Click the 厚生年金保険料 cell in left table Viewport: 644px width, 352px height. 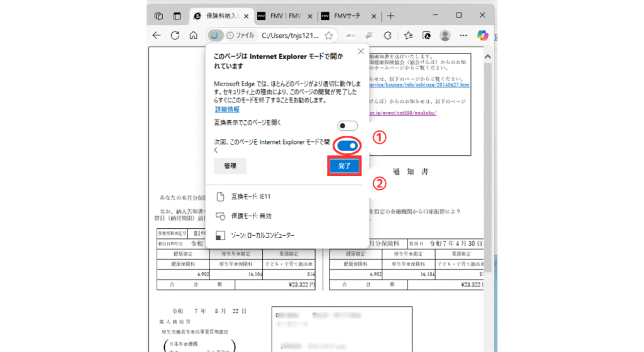236,264
